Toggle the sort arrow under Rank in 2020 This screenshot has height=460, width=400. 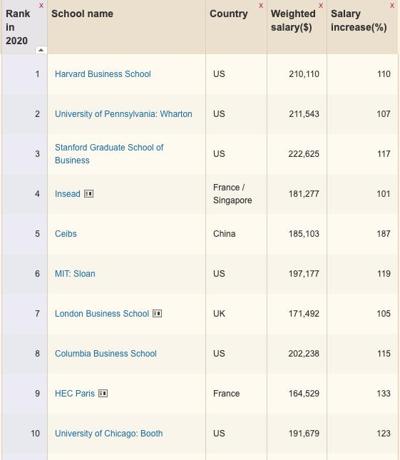tap(41, 50)
